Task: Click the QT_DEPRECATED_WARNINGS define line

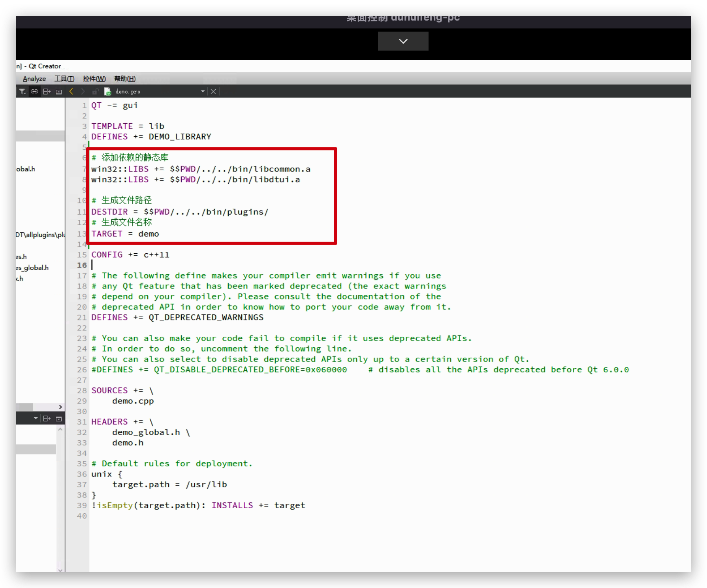Action: click(177, 317)
